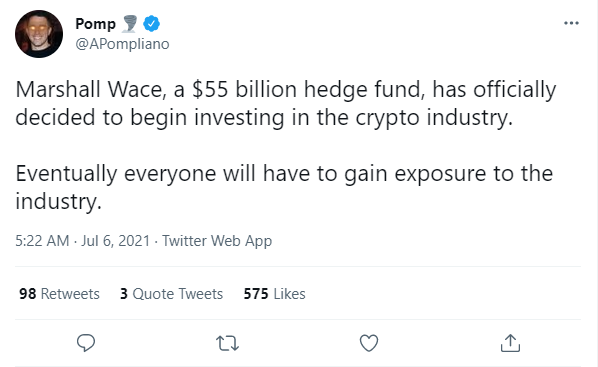Image resolution: width=598 pixels, height=367 pixels.
Task: Click the words 'crypto industry' in the tweet
Action: pos(434,118)
